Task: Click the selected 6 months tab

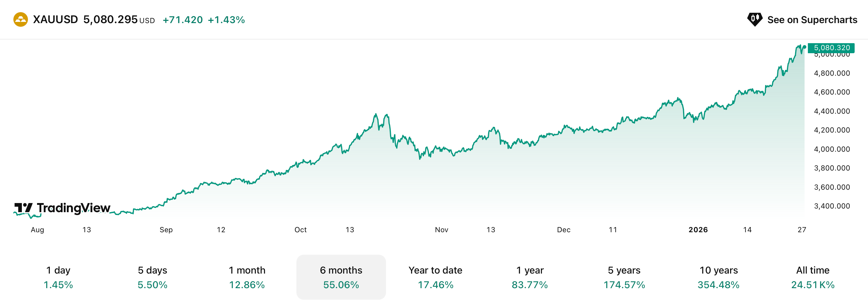Action: coord(341,277)
